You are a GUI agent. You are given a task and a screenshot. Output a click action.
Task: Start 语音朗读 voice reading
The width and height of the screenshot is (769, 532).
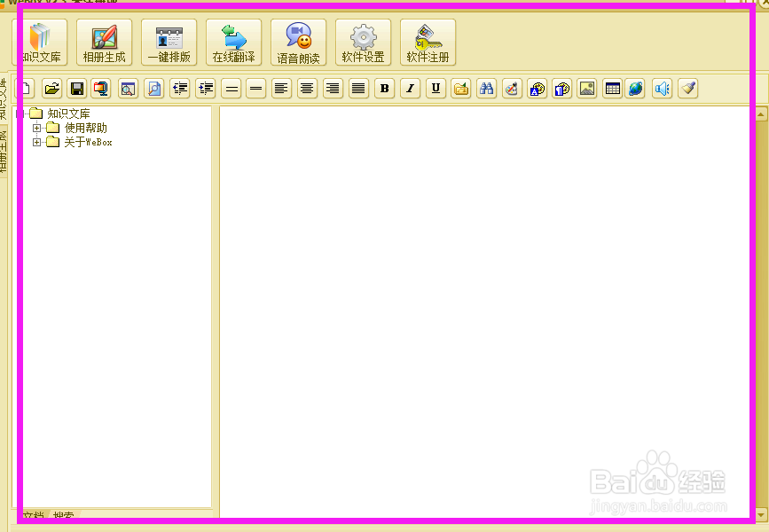(x=299, y=43)
